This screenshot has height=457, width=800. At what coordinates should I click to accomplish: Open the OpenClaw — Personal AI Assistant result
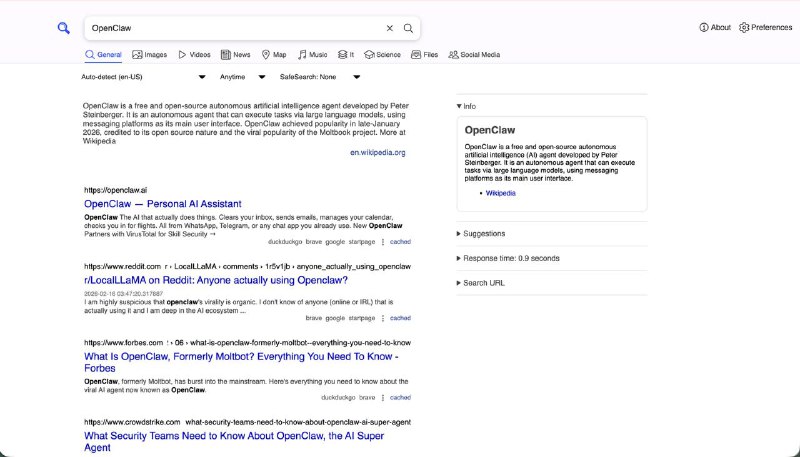[163, 204]
